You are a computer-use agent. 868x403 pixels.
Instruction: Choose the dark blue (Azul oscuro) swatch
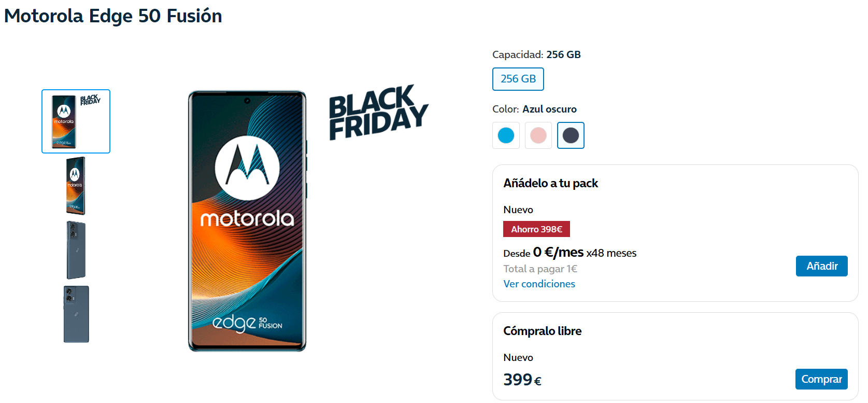571,135
